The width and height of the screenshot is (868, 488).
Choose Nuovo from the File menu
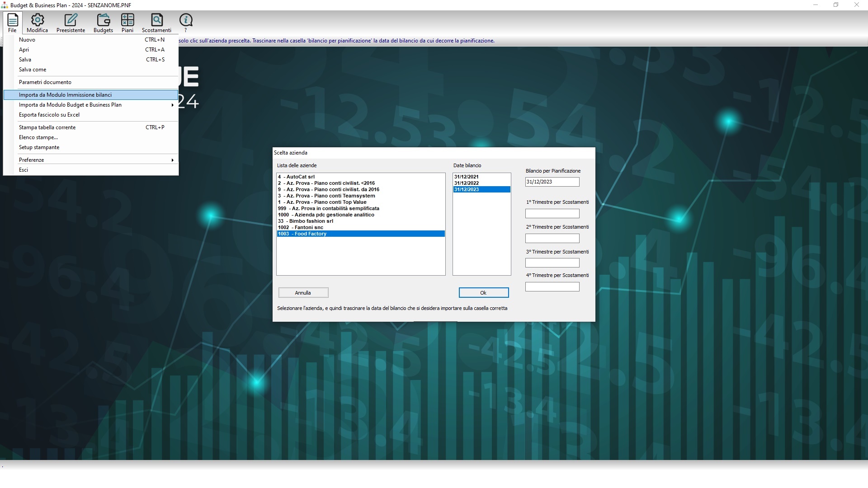click(x=91, y=40)
